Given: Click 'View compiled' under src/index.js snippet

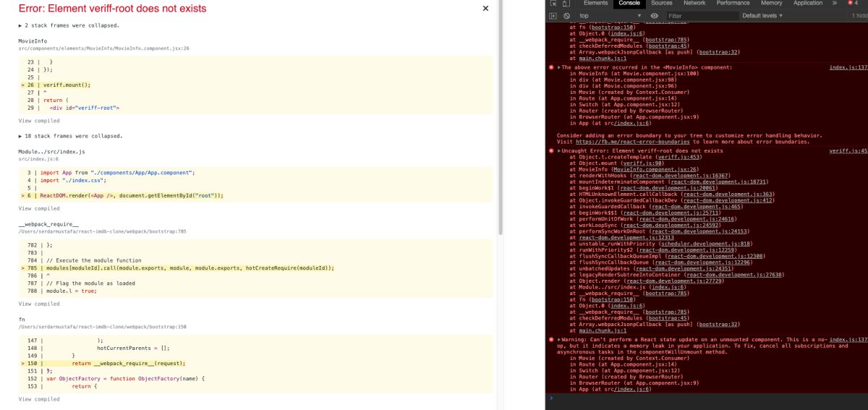Looking at the screenshot, I should pos(39,208).
